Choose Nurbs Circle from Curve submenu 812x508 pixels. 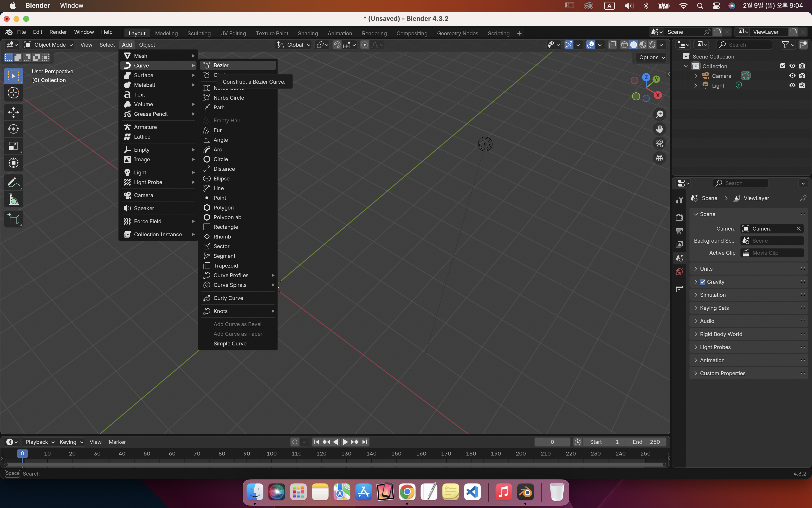(x=238, y=98)
